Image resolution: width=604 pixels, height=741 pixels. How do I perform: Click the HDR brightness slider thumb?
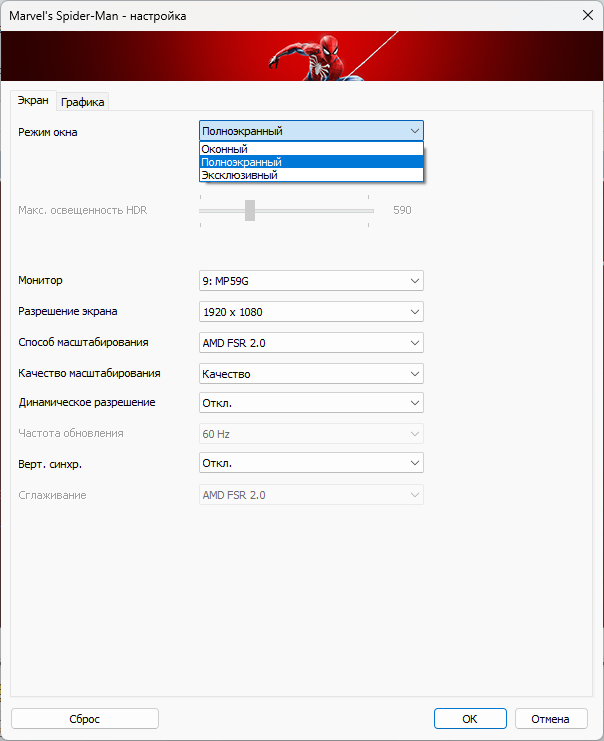tap(250, 210)
